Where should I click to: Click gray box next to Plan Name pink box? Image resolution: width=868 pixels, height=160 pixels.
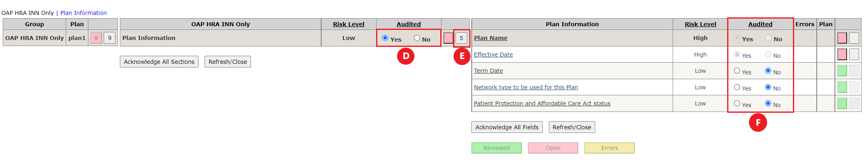pyautogui.click(x=854, y=38)
